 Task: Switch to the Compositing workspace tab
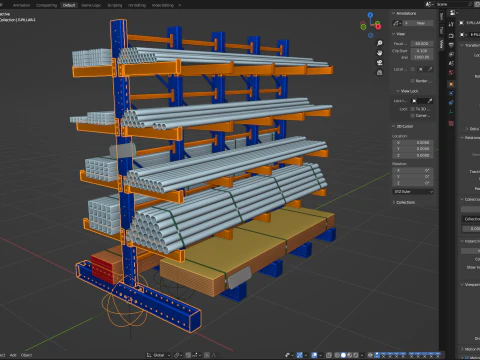(x=46, y=5)
